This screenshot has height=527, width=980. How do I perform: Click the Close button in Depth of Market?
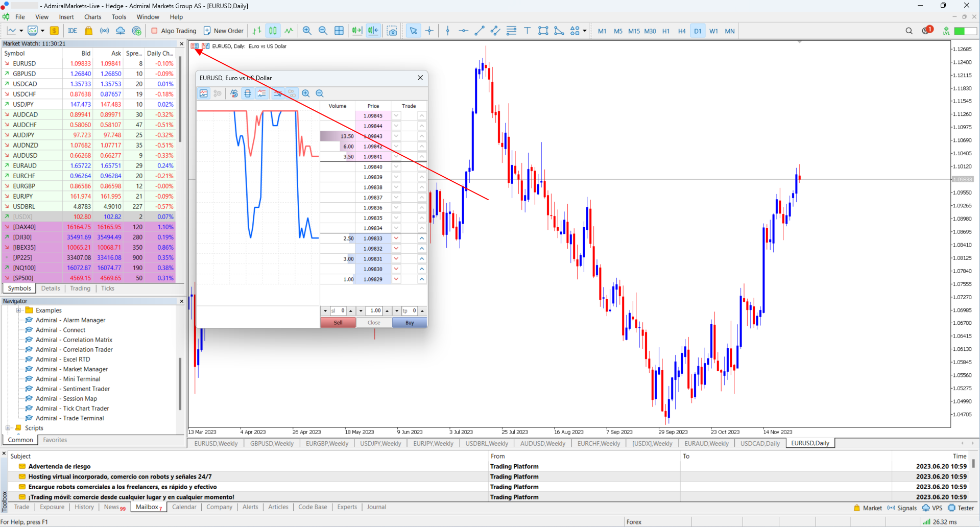(x=374, y=323)
